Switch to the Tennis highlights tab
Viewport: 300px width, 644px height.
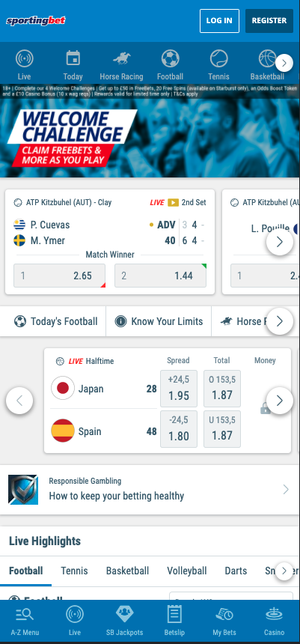(x=74, y=571)
